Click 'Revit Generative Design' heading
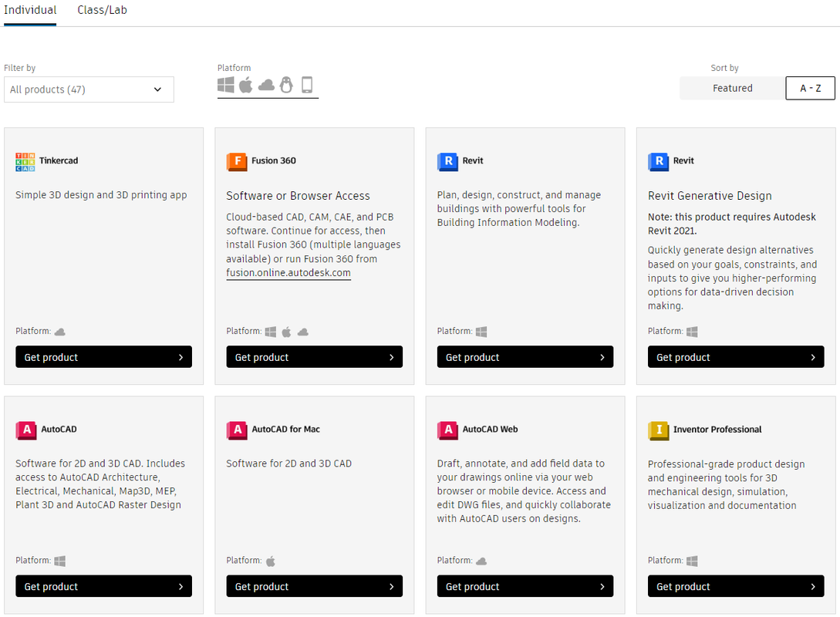The width and height of the screenshot is (840, 617). pos(710,196)
